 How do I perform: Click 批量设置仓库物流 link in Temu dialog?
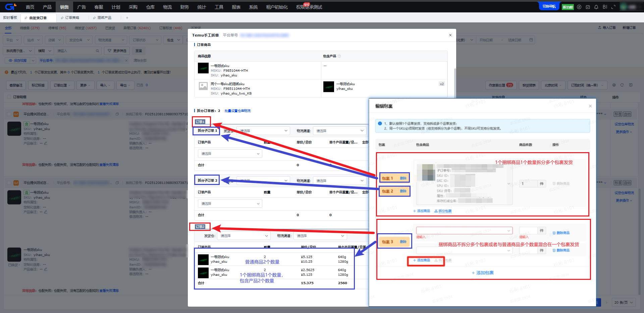point(237,111)
